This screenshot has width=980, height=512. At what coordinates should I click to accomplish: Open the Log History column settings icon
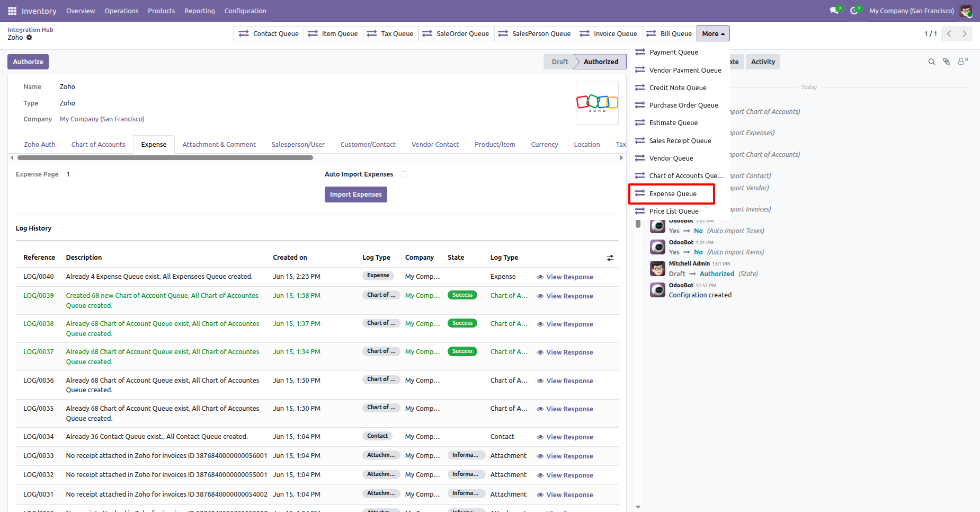click(610, 258)
